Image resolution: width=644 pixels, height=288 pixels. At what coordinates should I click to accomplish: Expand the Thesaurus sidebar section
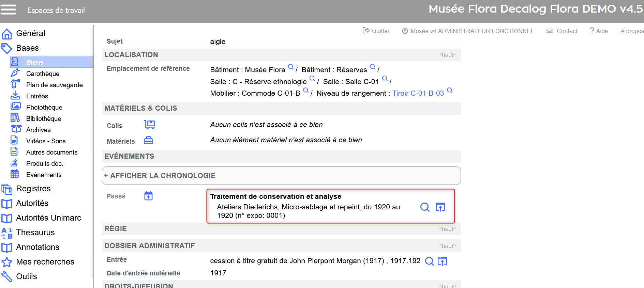click(35, 233)
